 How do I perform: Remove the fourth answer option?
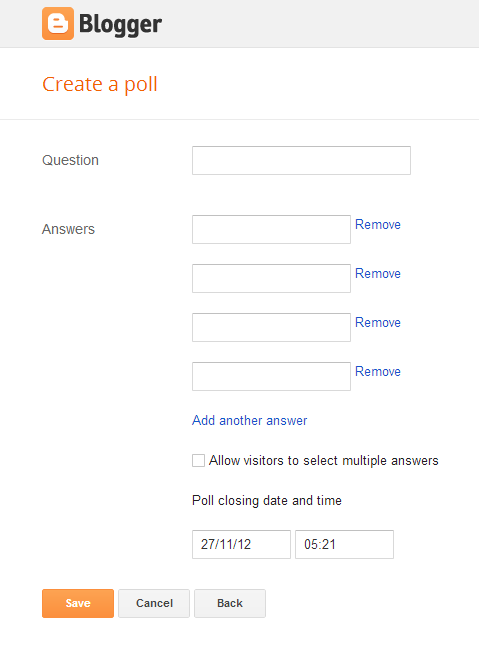(x=378, y=372)
